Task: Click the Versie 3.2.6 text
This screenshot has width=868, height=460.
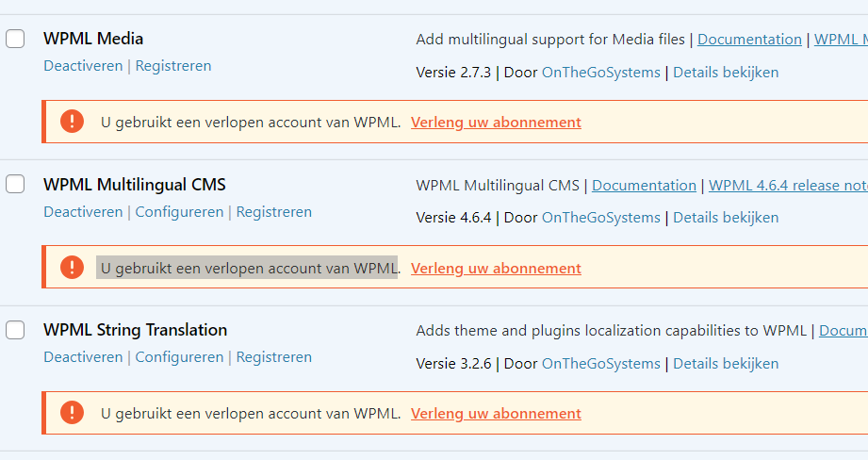Action: tap(453, 364)
